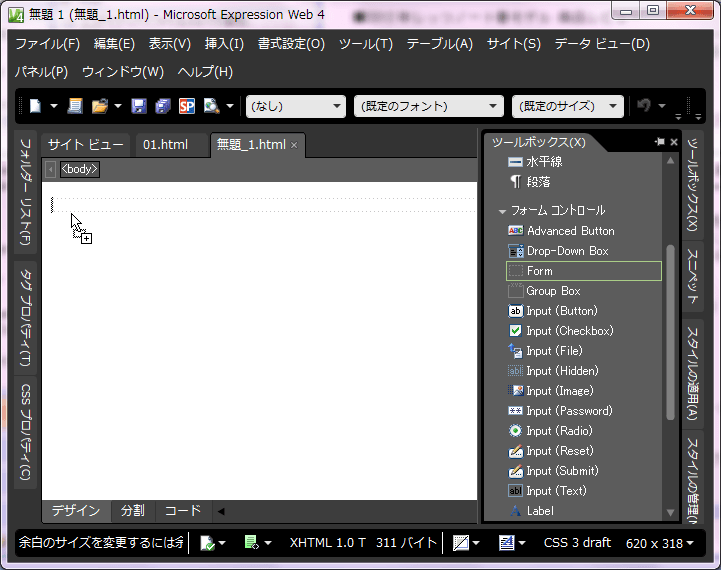Open the ツール(T) menu
The height and width of the screenshot is (570, 721).
tap(366, 44)
